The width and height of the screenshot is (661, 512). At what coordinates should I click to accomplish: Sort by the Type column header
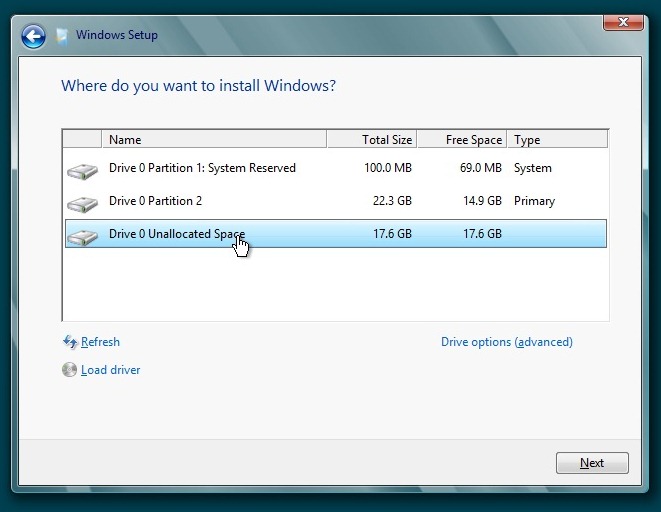coord(557,139)
